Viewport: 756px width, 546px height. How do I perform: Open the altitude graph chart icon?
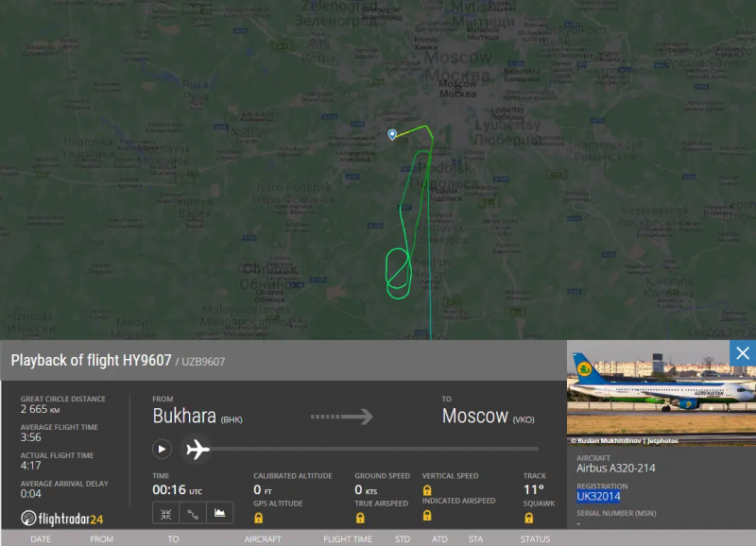click(x=220, y=513)
